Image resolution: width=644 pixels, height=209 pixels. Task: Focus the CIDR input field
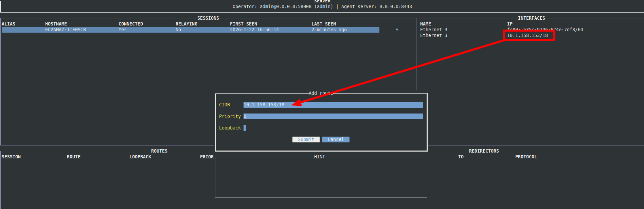point(333,105)
